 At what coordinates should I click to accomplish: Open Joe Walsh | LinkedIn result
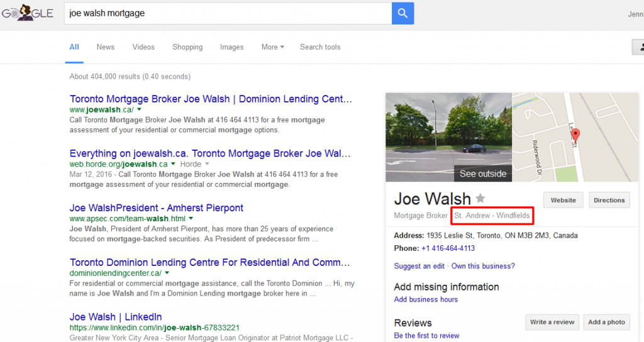116,317
